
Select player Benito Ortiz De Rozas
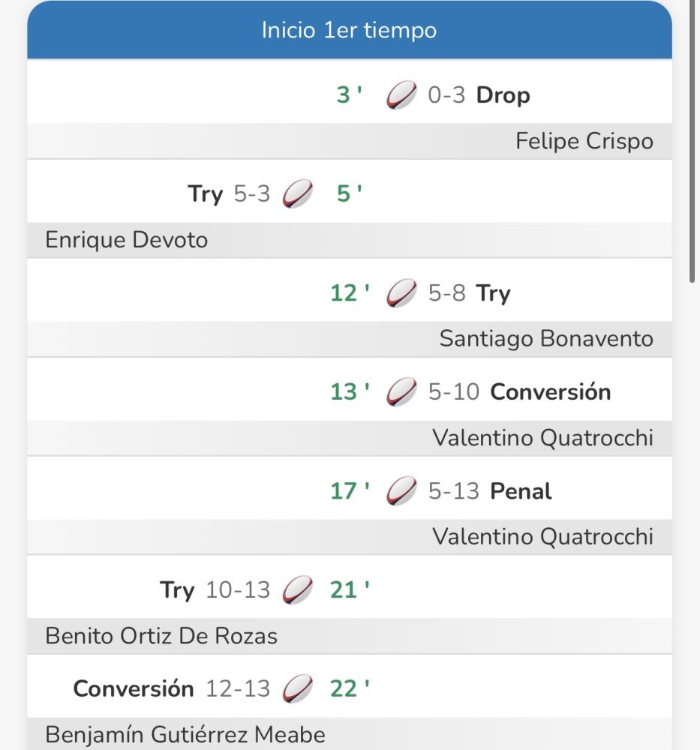coord(161,636)
